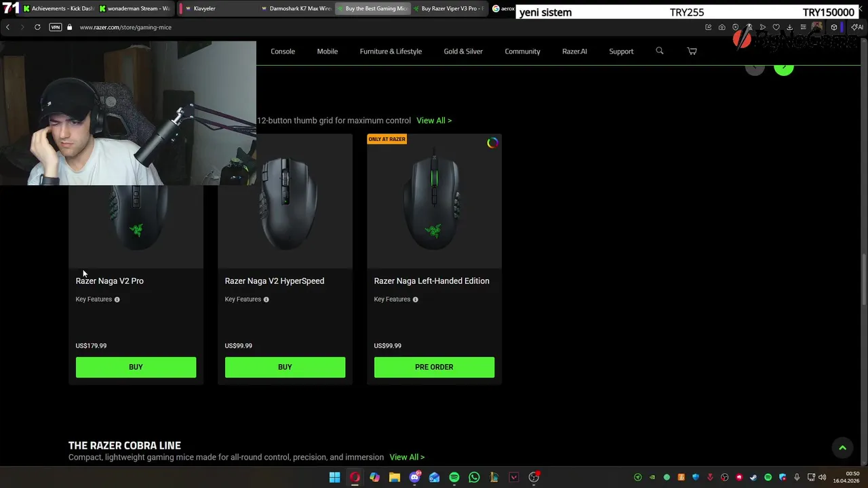Open the Razer Naga V2 HyperSpeed title link
The height and width of the screenshot is (488, 868).
pyautogui.click(x=275, y=281)
